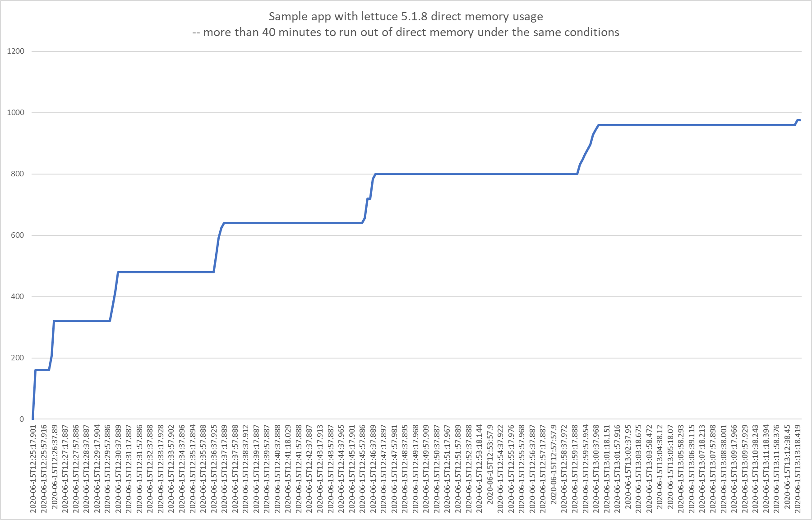Click x-axis label "2020-06-15T13:00:37.968"
This screenshot has width=812, height=520.
[596, 469]
